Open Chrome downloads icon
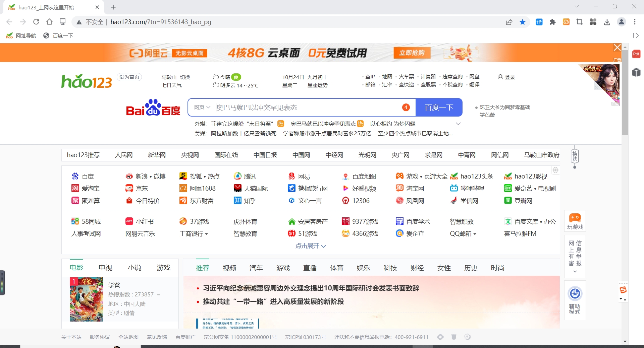Screen dimensions: 644x348 click(x=607, y=22)
